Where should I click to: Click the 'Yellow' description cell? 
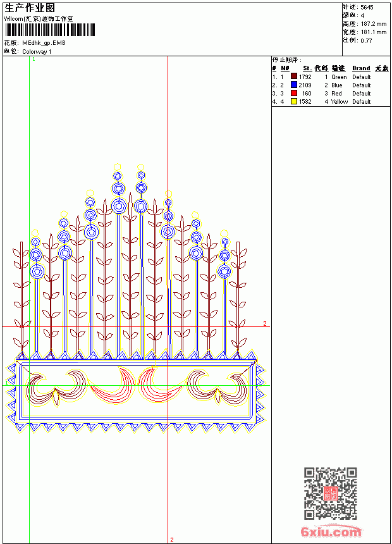pos(340,102)
